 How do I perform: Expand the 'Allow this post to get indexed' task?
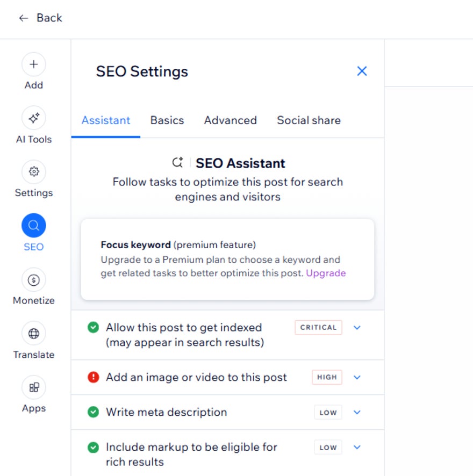click(357, 327)
